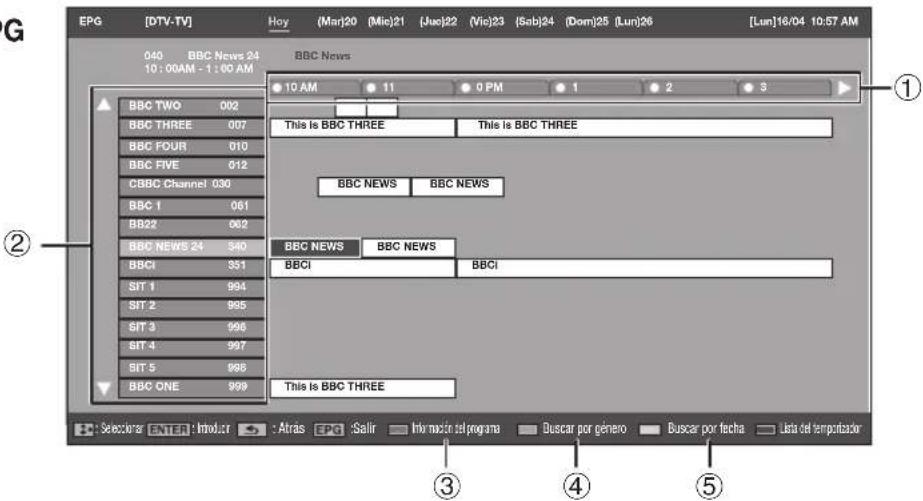Switch to the (Vie)23 day tab
Image resolution: width=923 pixels, height=501 pixels.
[x=487, y=22]
